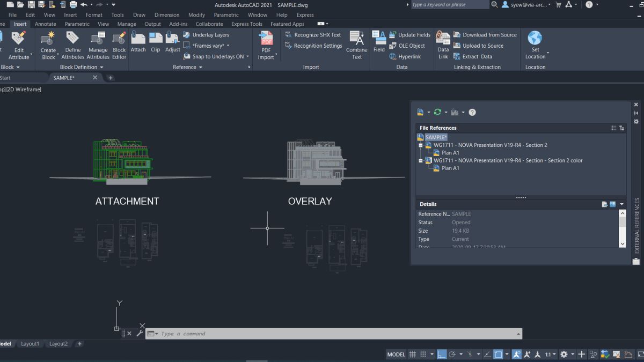Viewport: 644px width, 362px height.
Task: Open Snap to Underlays ON dropdown
Action: coord(248,56)
